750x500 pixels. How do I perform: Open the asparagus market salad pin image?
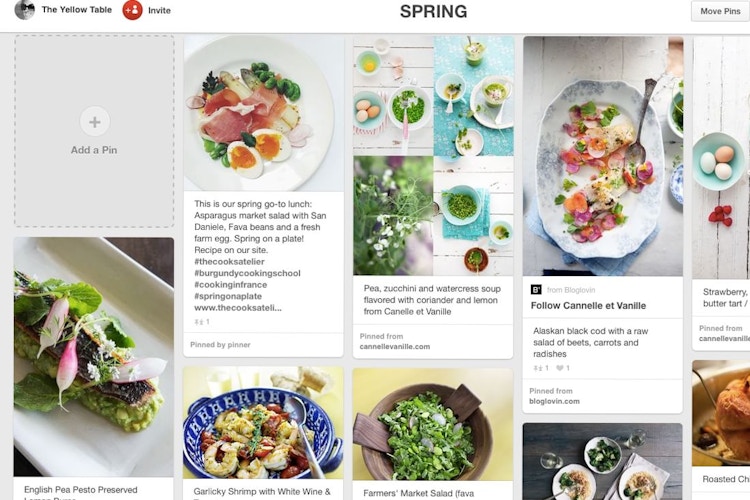(264, 113)
